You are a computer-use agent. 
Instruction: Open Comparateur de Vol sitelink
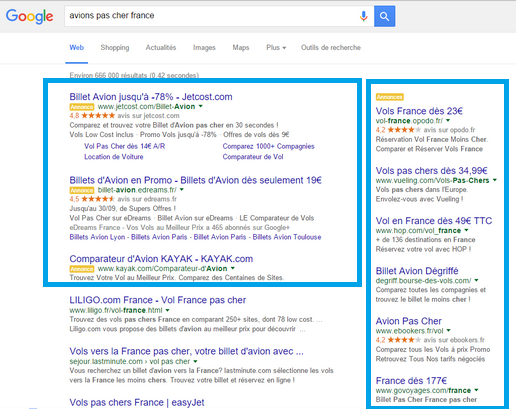point(253,157)
